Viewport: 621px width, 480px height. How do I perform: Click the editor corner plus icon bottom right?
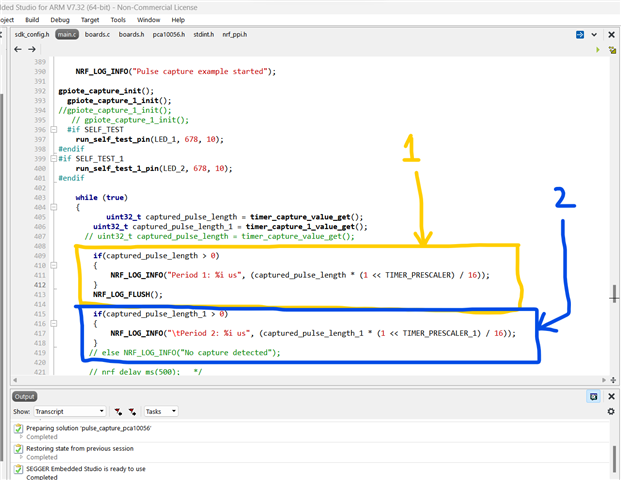coord(613,380)
